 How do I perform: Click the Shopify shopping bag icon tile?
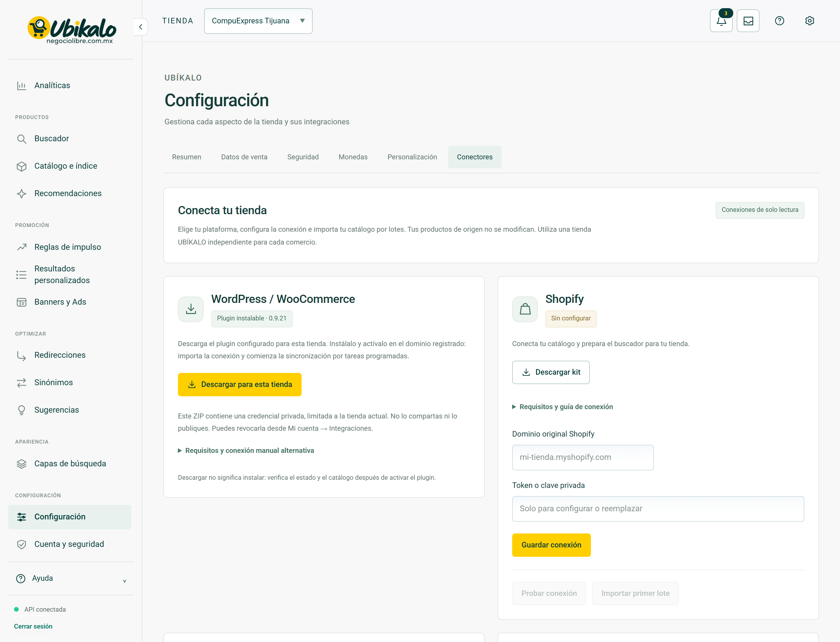(x=525, y=309)
